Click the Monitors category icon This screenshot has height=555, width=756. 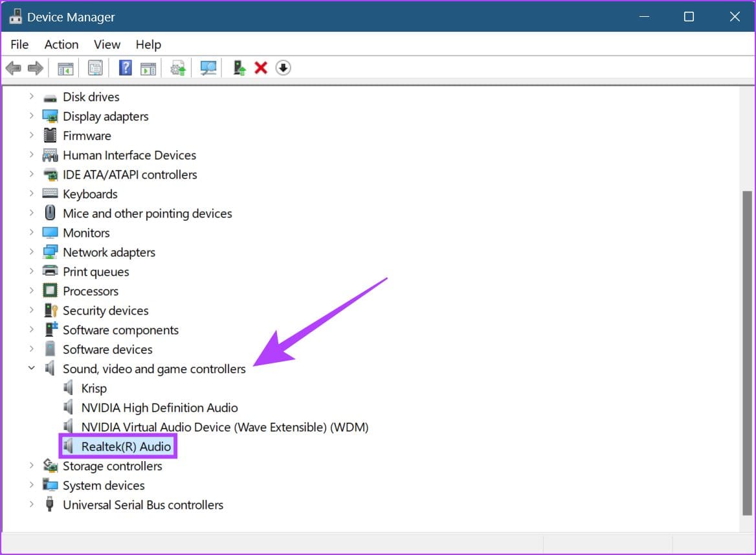50,232
